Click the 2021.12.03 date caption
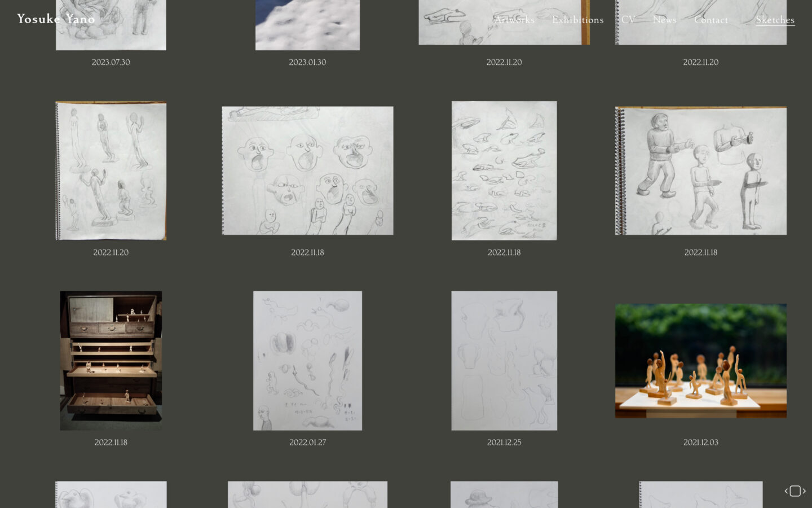 700,443
